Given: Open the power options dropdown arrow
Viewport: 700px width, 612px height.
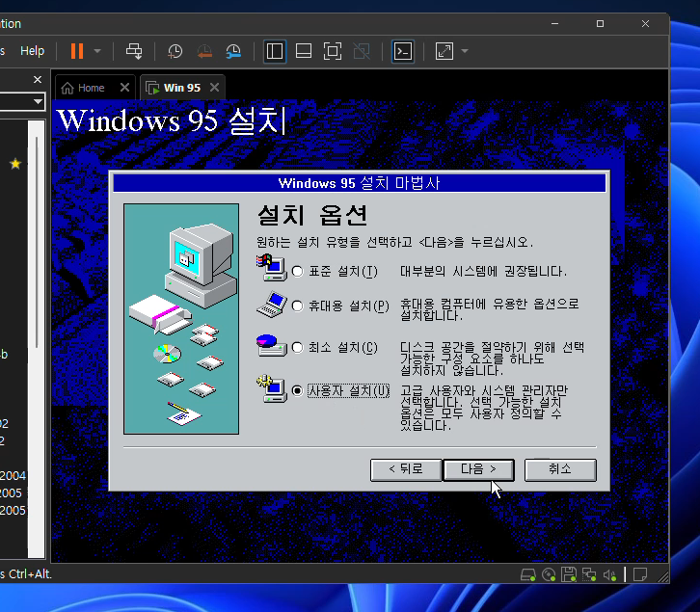Looking at the screenshot, I should point(97,51).
